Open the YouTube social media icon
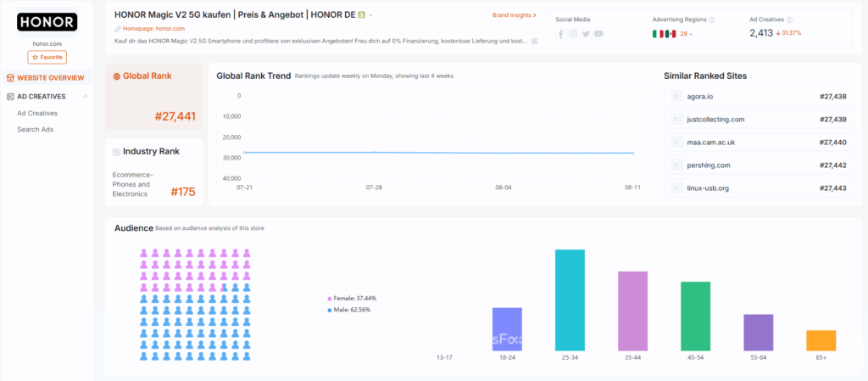 point(598,34)
